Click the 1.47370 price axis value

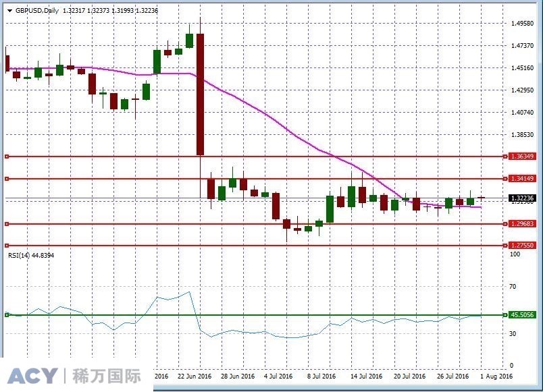click(x=522, y=45)
